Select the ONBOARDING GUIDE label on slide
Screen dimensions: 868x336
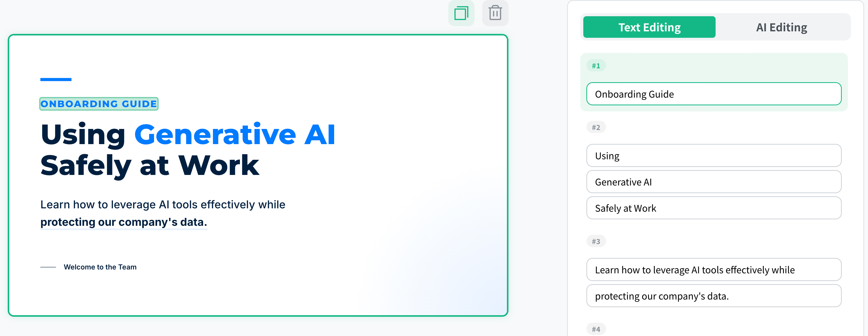point(99,104)
